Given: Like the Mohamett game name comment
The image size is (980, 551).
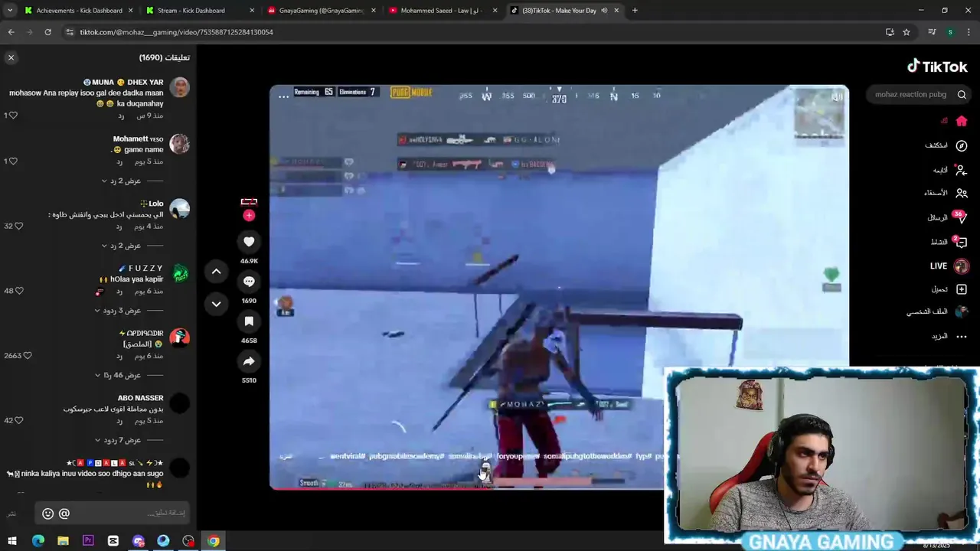Looking at the screenshot, I should pos(13,161).
